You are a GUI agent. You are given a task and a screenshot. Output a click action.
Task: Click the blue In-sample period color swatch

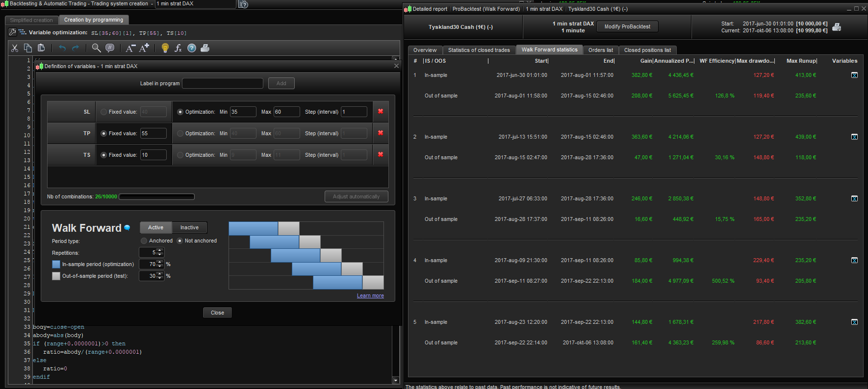tap(56, 264)
